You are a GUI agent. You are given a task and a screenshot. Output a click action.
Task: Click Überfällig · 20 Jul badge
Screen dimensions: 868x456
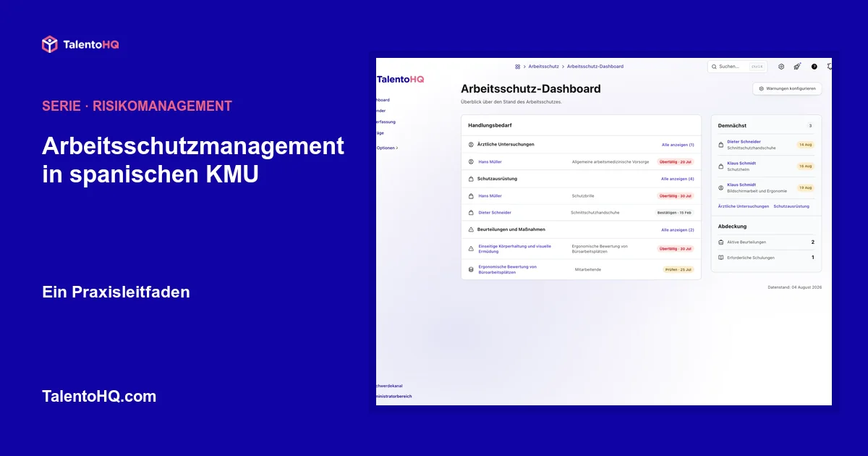coord(675,162)
